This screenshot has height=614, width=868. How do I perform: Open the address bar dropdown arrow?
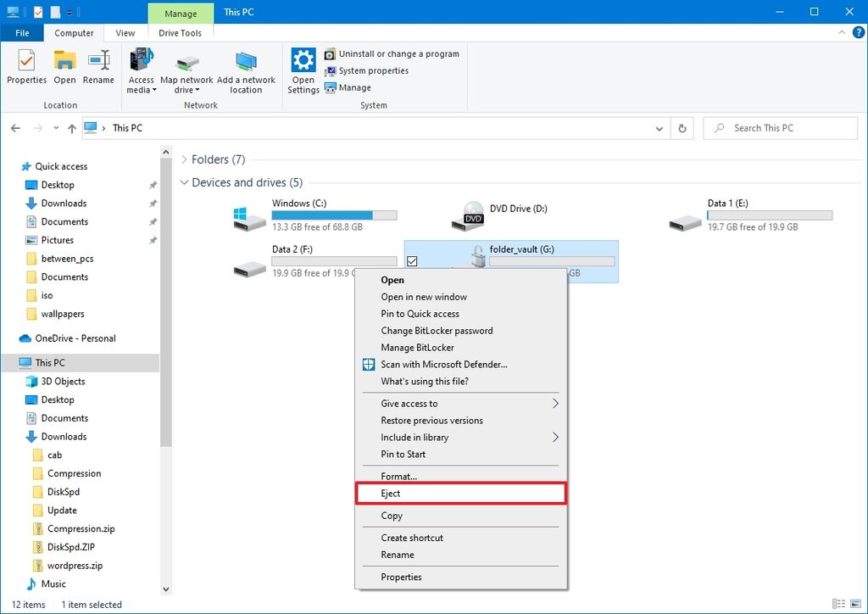click(x=659, y=127)
